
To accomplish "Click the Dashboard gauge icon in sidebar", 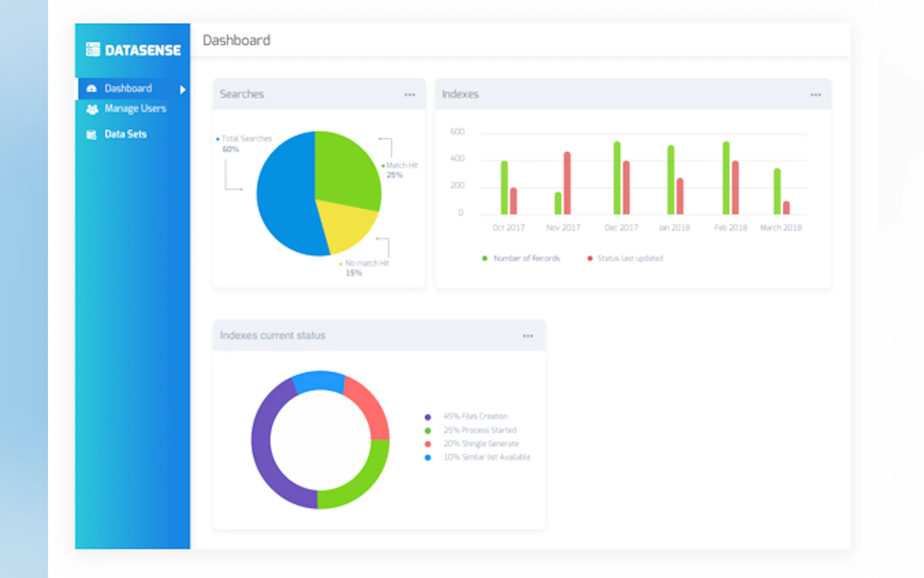I will [91, 89].
